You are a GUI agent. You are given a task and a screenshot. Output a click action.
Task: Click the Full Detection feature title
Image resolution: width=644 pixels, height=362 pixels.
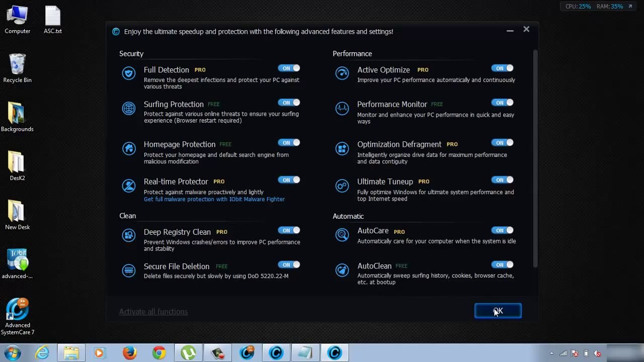coord(167,70)
